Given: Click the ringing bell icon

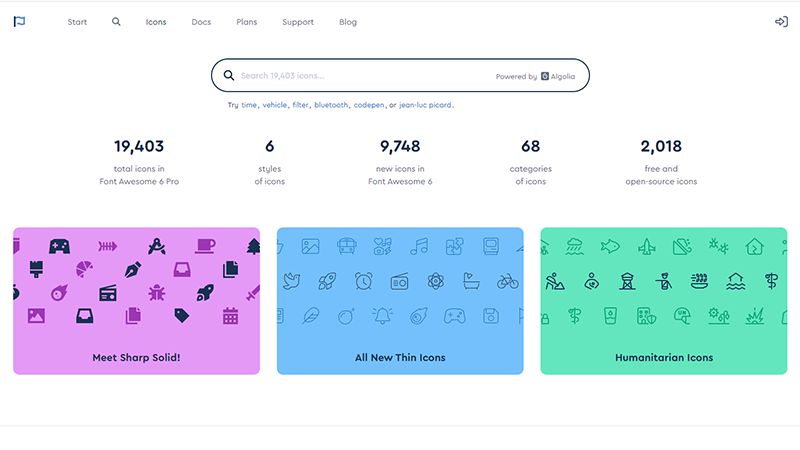Looking at the screenshot, I should [x=382, y=316].
